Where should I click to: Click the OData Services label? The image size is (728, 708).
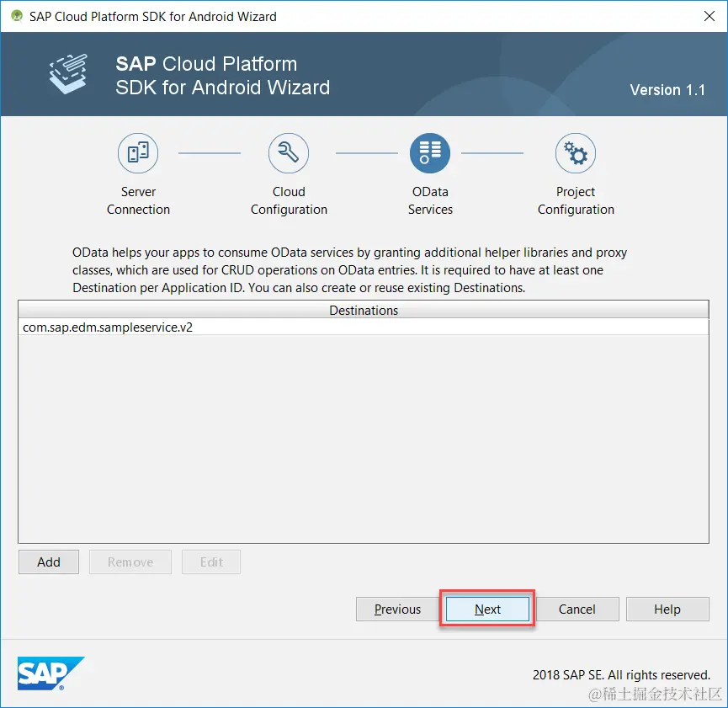click(x=430, y=200)
